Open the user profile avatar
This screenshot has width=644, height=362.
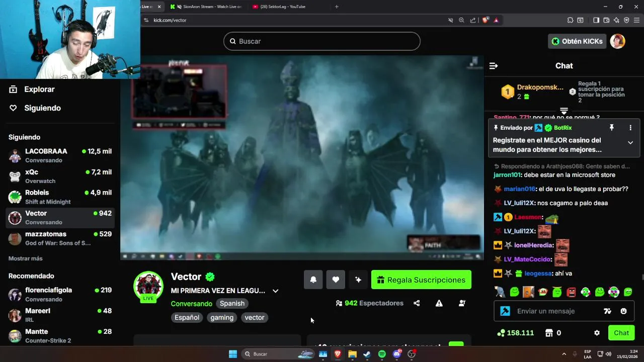[617, 41]
